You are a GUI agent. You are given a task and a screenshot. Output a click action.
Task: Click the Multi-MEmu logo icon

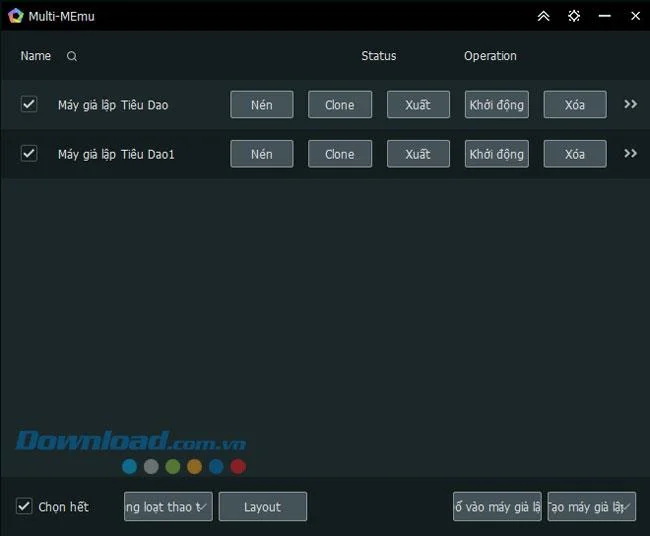16,16
